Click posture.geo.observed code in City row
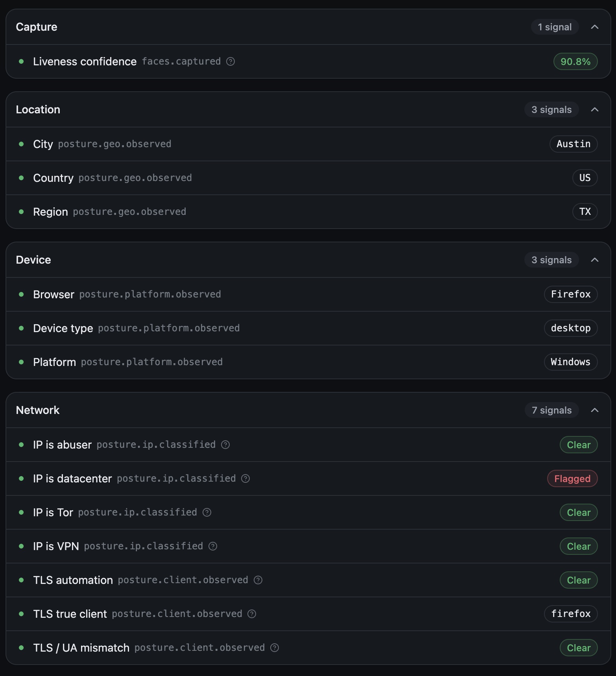 coord(114,144)
